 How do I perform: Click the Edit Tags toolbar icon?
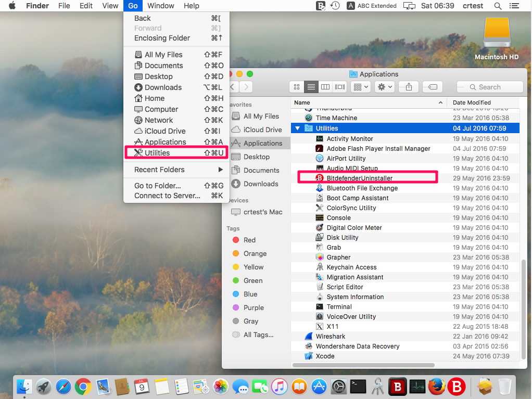[x=432, y=87]
